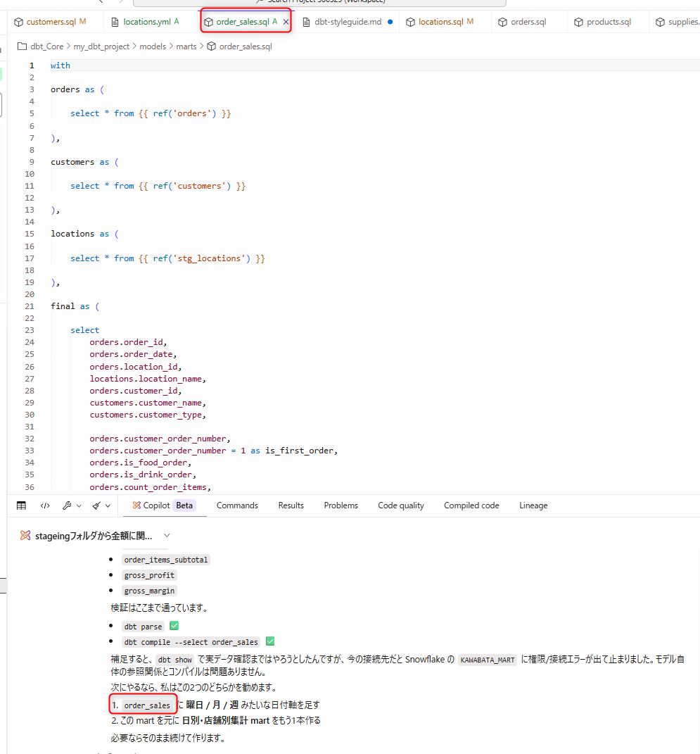Click the build wrench icon

pos(68,505)
